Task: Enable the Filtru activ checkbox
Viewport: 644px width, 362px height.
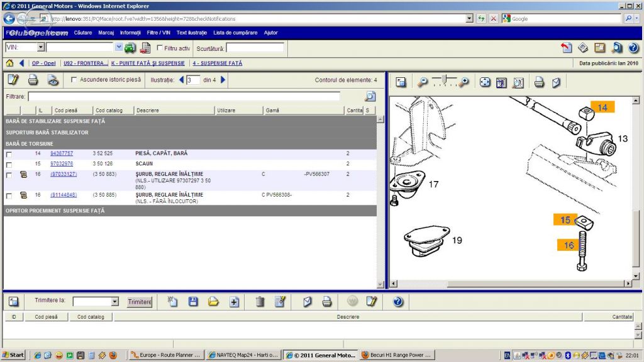Action: click(160, 48)
